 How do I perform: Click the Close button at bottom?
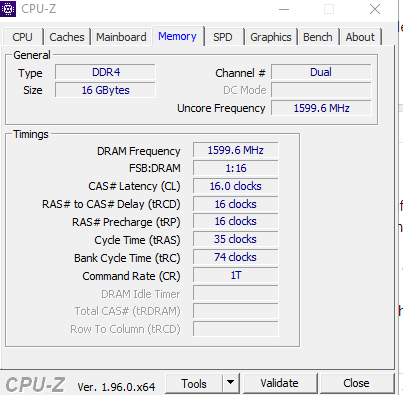(x=356, y=383)
